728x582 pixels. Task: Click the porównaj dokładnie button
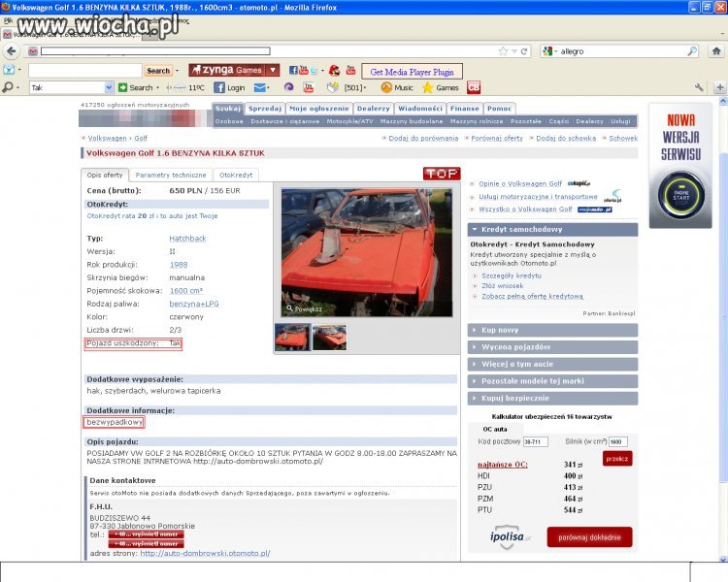pyautogui.click(x=589, y=537)
